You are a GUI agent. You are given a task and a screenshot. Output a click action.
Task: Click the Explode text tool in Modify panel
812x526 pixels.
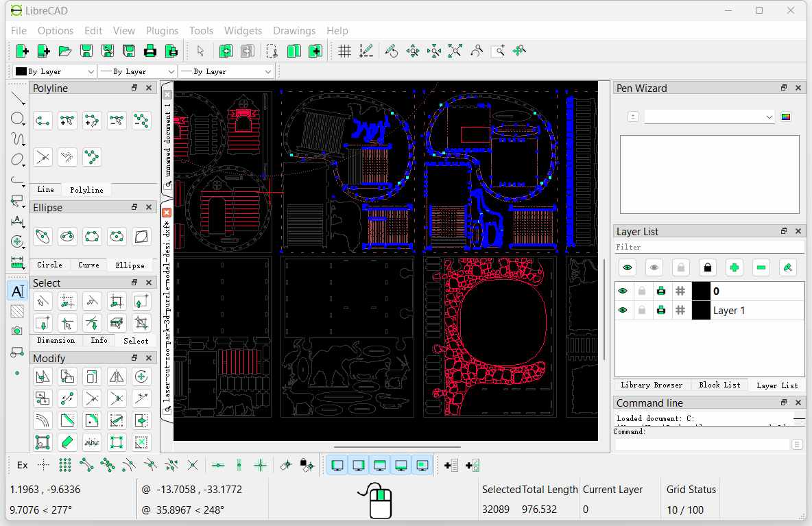click(x=92, y=442)
